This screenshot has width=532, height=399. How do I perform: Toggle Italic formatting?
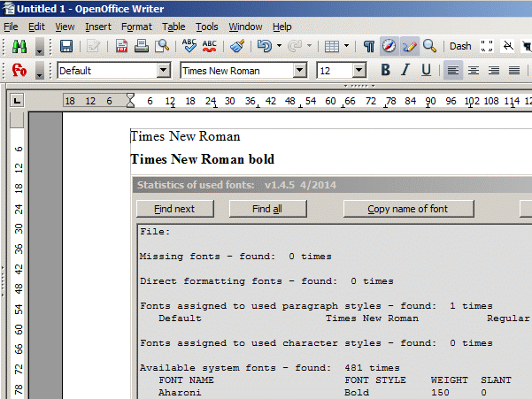click(x=405, y=71)
